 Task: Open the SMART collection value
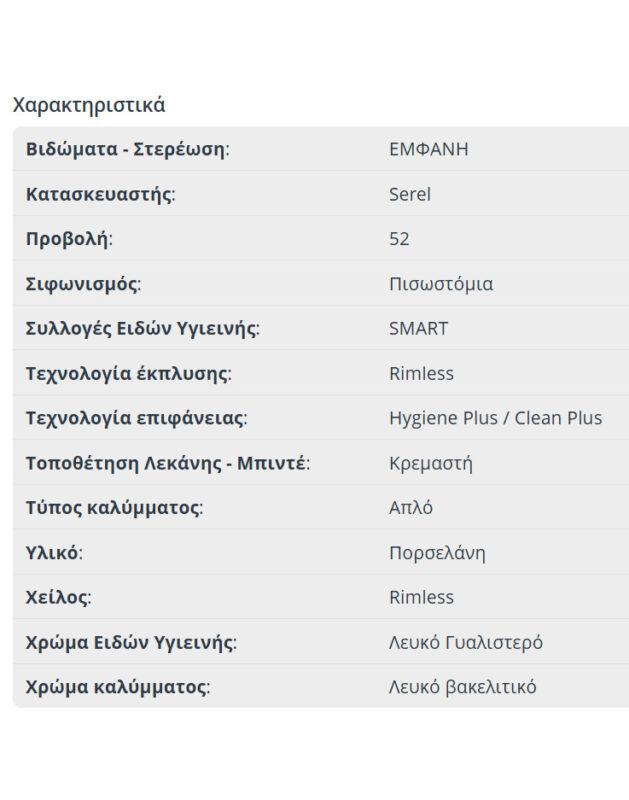click(418, 328)
